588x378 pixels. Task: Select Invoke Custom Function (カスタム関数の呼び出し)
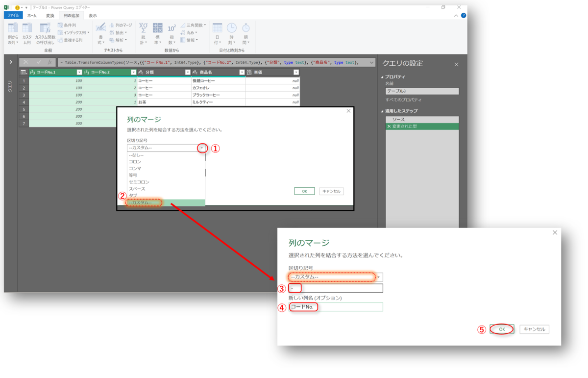[45, 33]
